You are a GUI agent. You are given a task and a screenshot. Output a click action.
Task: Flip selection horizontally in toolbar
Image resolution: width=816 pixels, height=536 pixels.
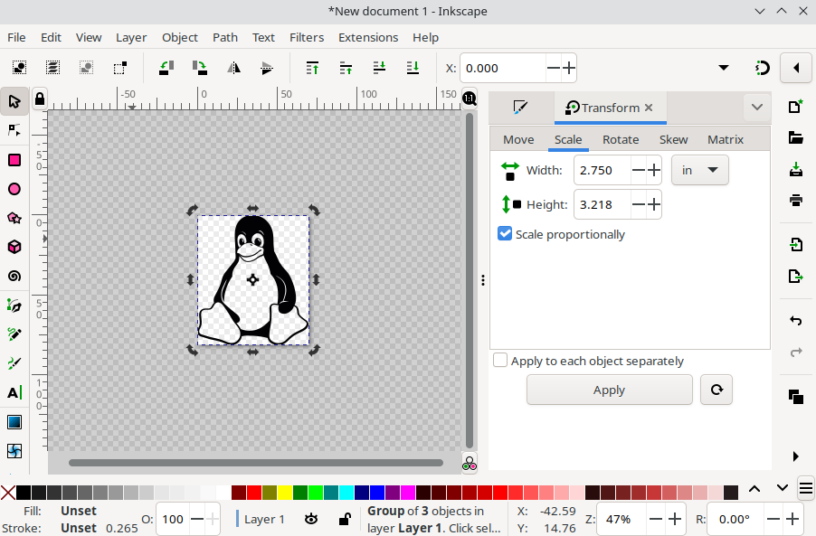(x=233, y=68)
